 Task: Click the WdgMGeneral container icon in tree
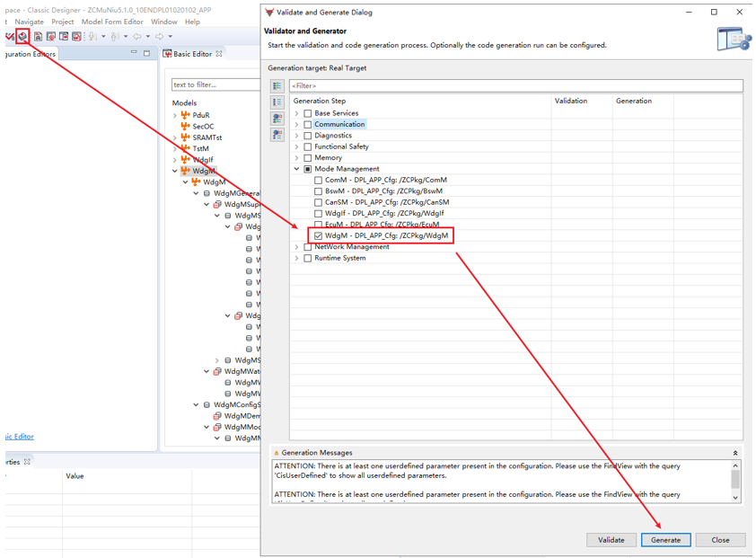point(207,193)
